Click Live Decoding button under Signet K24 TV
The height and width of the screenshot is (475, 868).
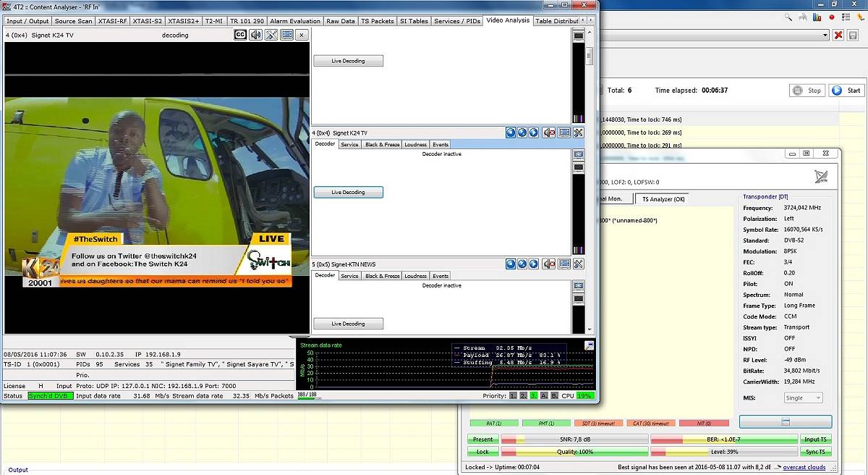click(348, 193)
